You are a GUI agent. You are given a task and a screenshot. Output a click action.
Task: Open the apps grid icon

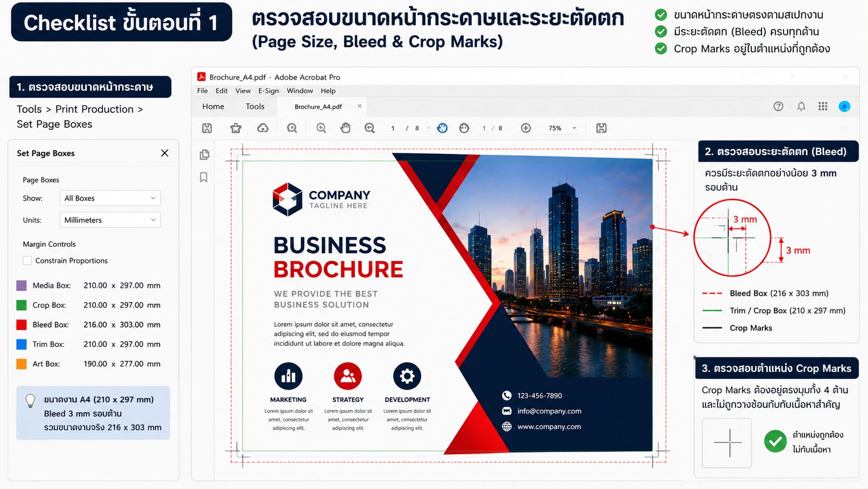click(823, 106)
